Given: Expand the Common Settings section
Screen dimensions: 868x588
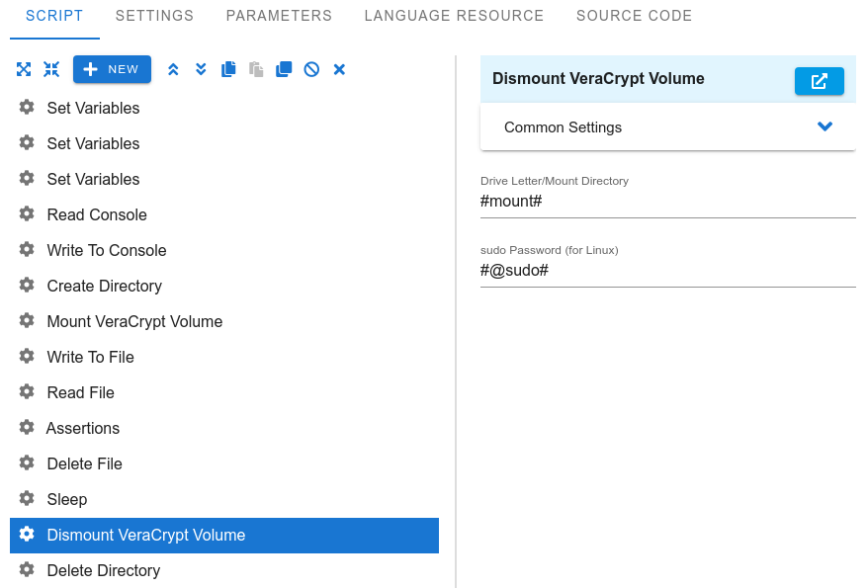Looking at the screenshot, I should tap(668, 127).
